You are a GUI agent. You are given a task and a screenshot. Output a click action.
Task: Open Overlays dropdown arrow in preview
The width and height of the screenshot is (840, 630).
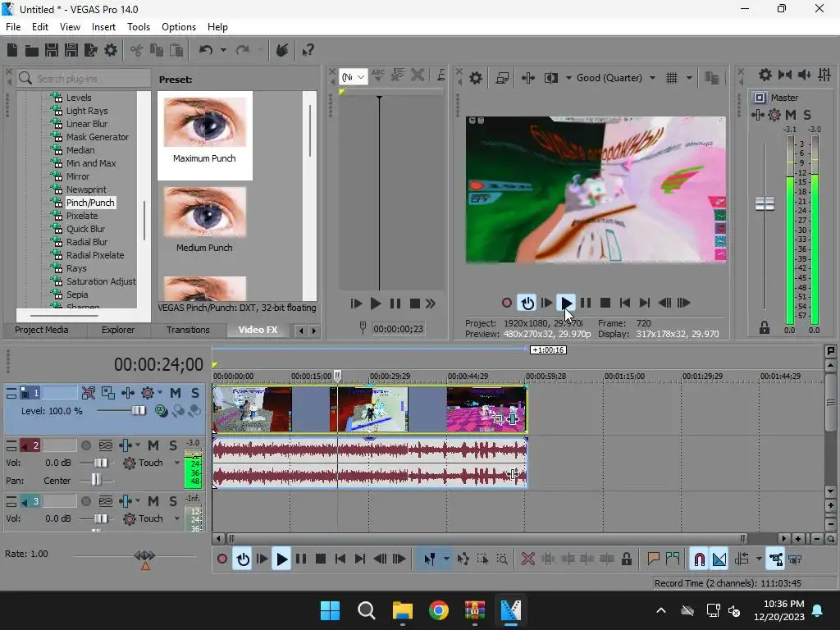tap(689, 78)
